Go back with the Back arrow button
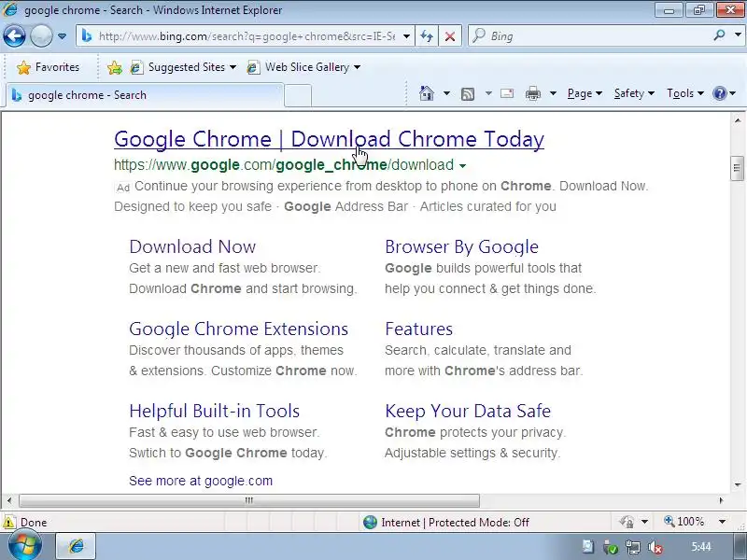This screenshot has height=560, width=747. 14,35
